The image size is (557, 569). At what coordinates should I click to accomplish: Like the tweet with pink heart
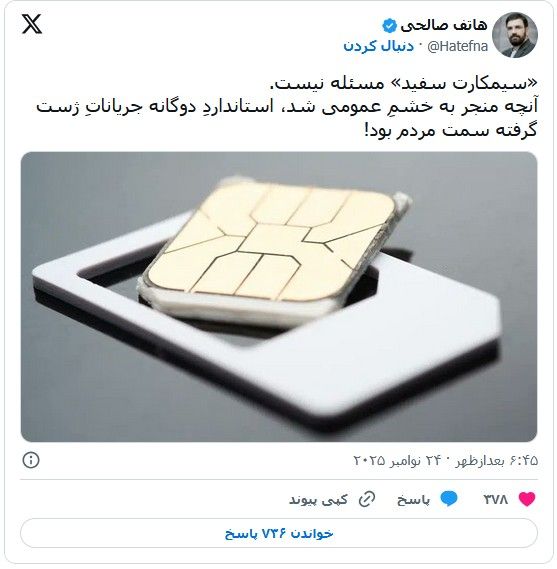(x=527, y=499)
